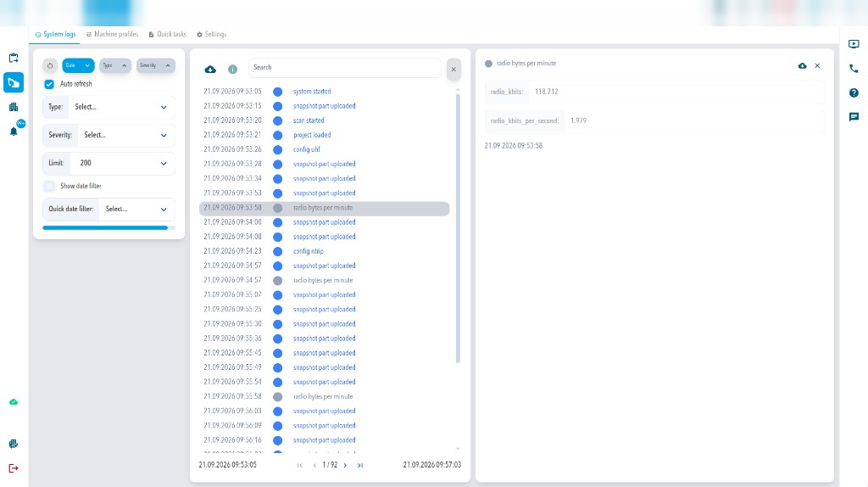Toggle the Type filter pill
The image size is (868, 487).
(x=115, y=65)
